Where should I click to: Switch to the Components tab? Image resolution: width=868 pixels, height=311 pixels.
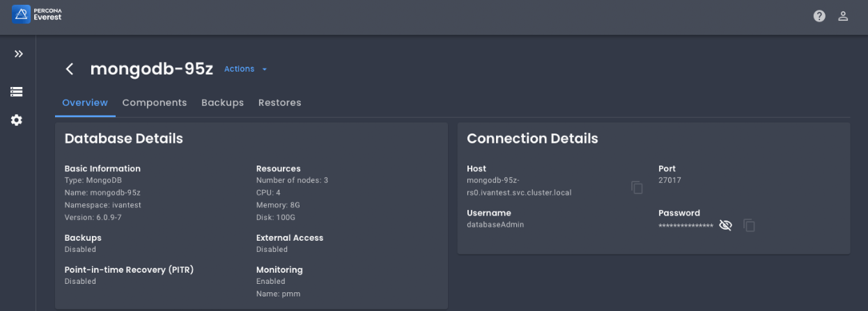[155, 102]
